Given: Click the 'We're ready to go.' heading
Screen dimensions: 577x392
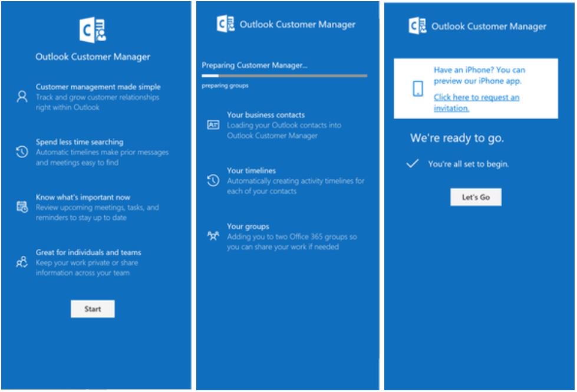Looking at the screenshot, I should (457, 138).
